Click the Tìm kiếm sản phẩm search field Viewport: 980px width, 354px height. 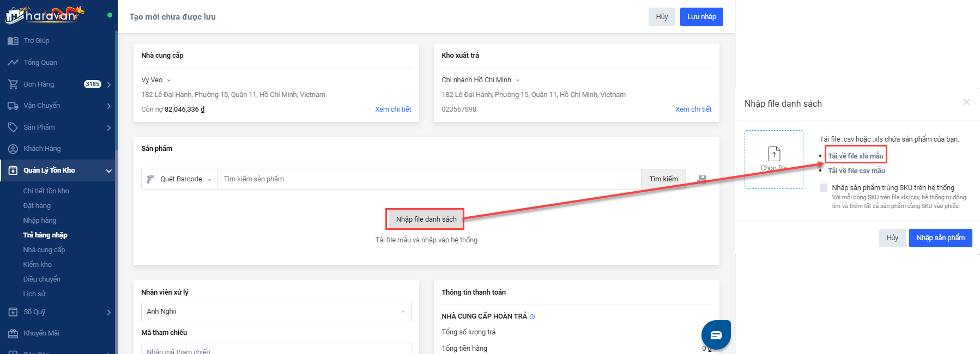[428, 179]
